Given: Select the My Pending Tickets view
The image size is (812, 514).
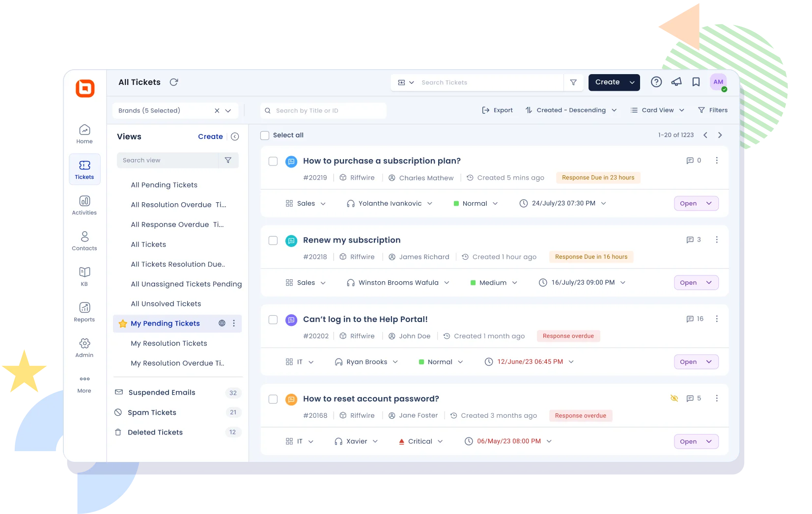Looking at the screenshot, I should [x=165, y=323].
